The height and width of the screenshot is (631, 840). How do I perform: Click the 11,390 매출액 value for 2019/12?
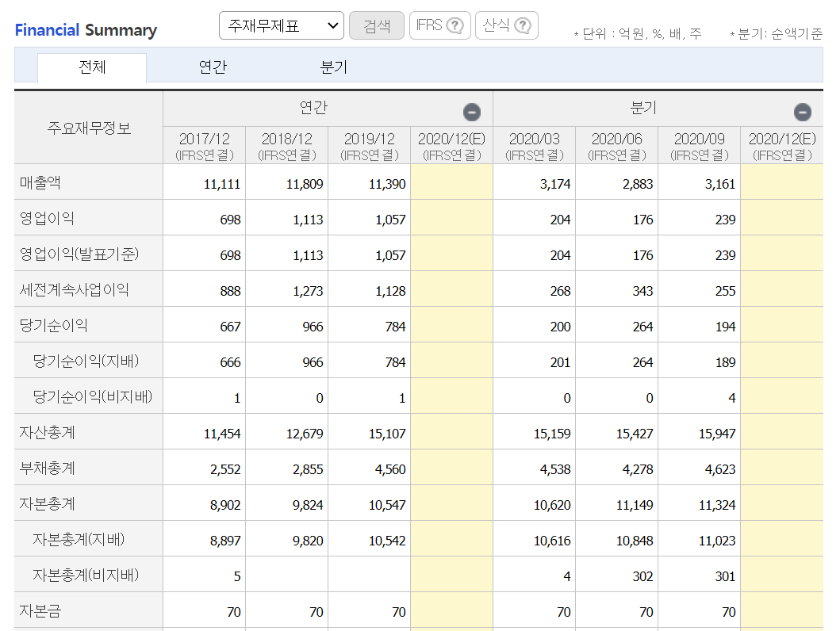pyautogui.click(x=387, y=184)
